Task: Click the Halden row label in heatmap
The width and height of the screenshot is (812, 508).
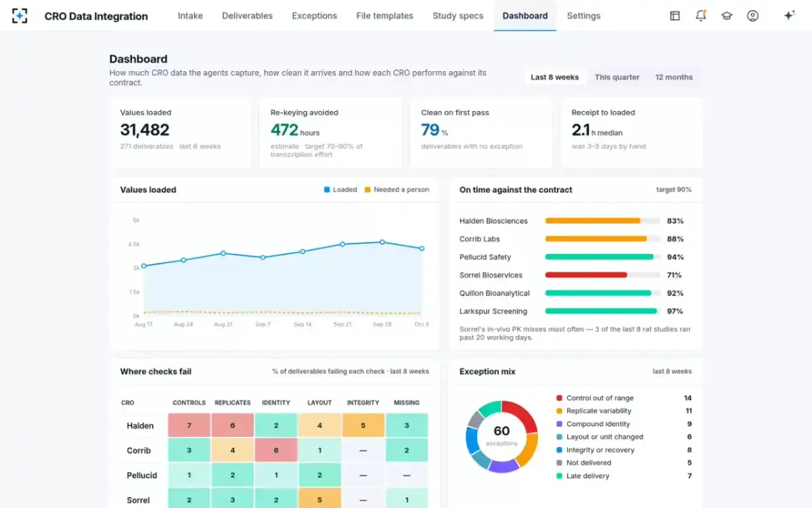Action: (x=140, y=426)
